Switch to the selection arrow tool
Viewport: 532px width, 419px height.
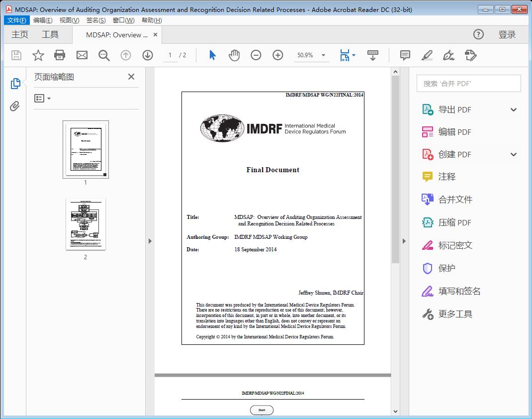pos(211,55)
